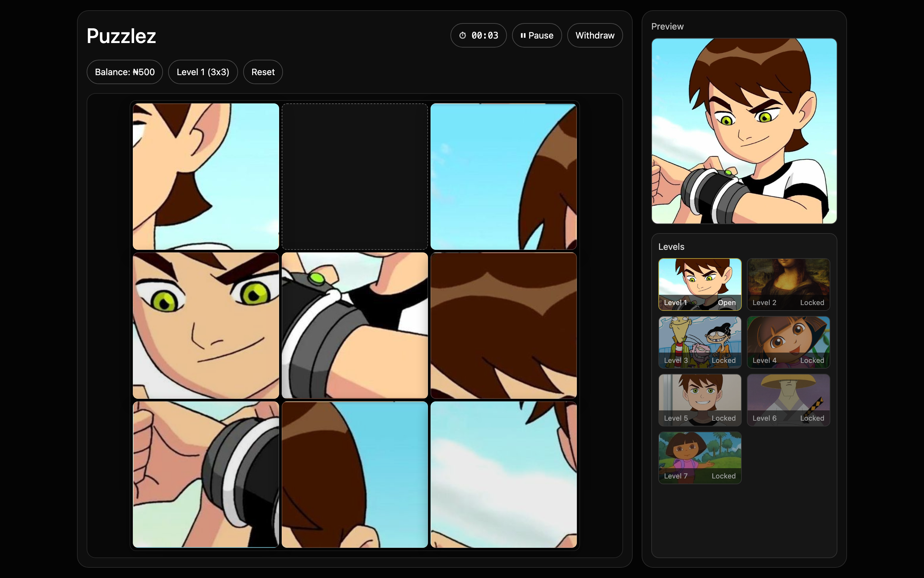Click the Balance ₦500 pill
Screen dimensions: 924x578
coord(125,72)
